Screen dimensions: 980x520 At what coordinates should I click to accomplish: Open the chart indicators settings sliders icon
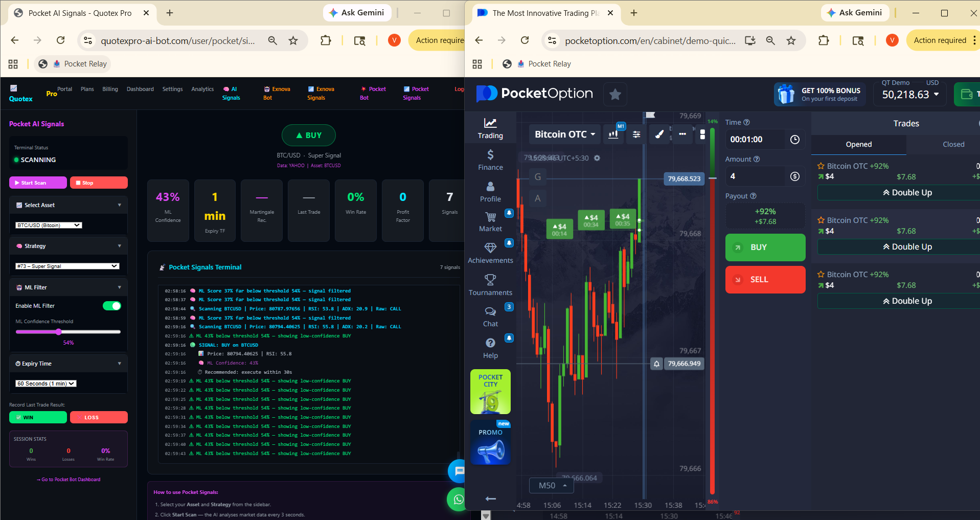pos(636,134)
